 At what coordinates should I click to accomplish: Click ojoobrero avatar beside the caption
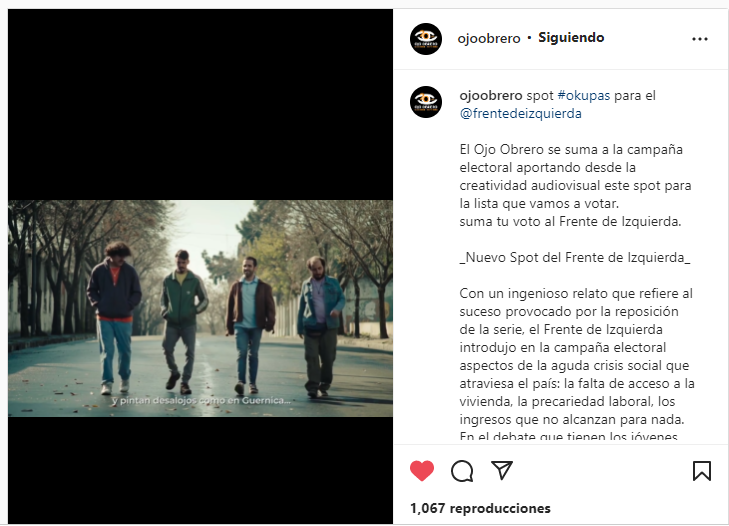(x=425, y=102)
